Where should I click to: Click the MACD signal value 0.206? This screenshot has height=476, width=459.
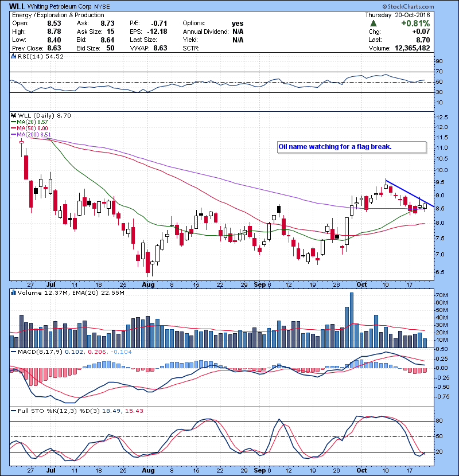[x=96, y=352]
